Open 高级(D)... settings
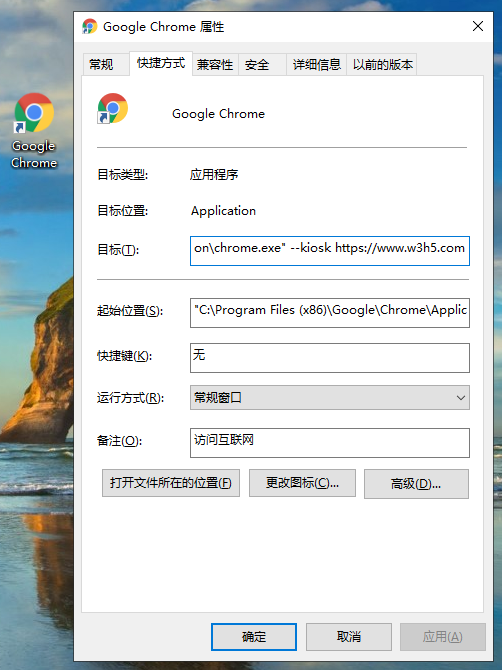This screenshot has height=670, width=502. pos(417,484)
